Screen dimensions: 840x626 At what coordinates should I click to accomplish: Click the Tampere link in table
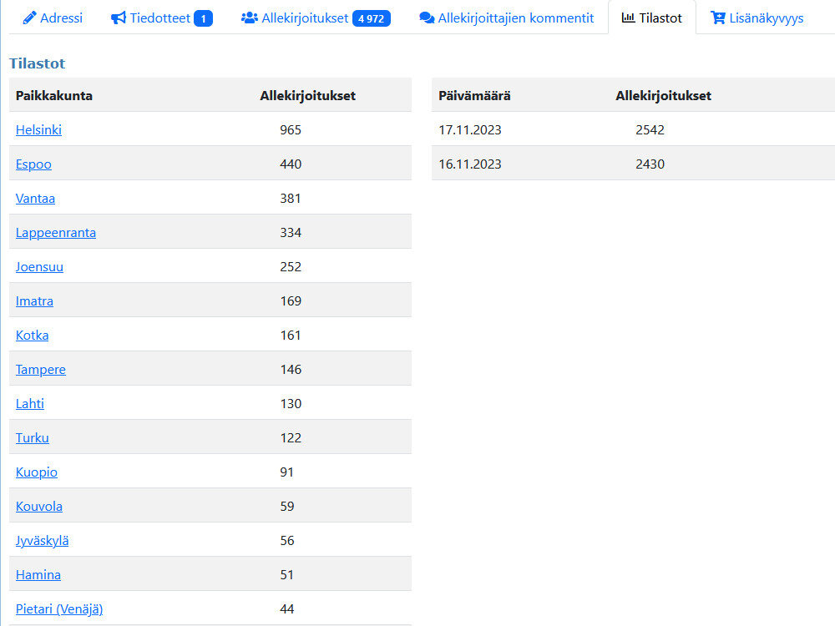pos(41,370)
